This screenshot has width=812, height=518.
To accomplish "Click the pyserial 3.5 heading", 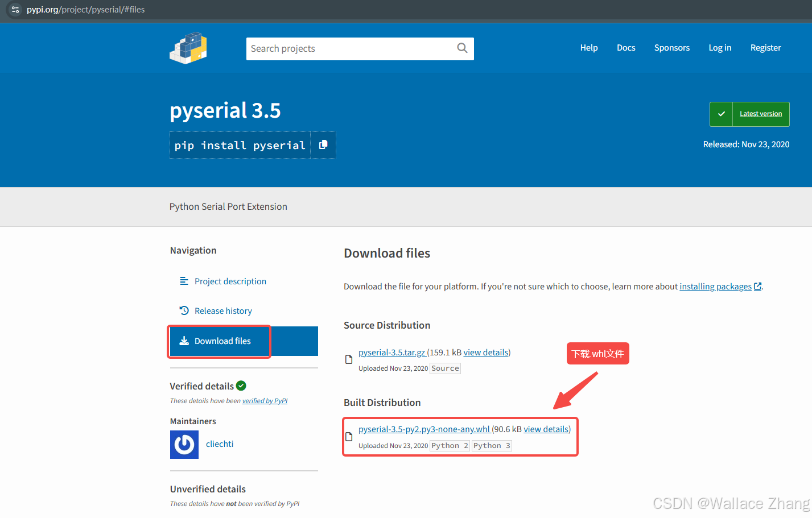I will pos(225,110).
